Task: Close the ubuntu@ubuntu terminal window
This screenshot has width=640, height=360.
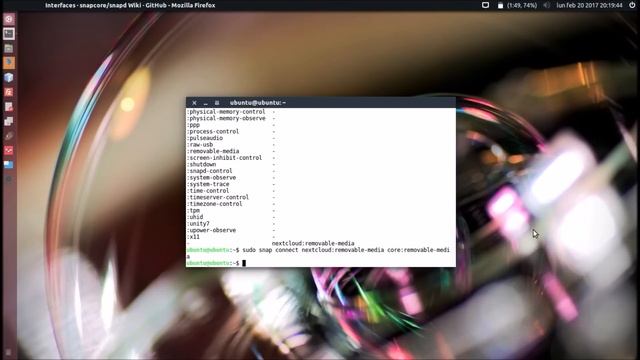Action: (x=194, y=103)
